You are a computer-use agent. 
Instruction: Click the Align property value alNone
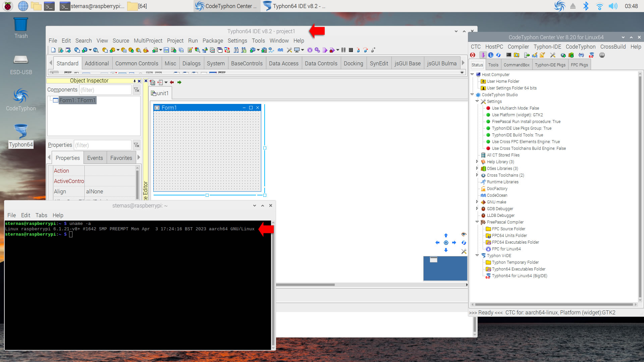tap(110, 191)
